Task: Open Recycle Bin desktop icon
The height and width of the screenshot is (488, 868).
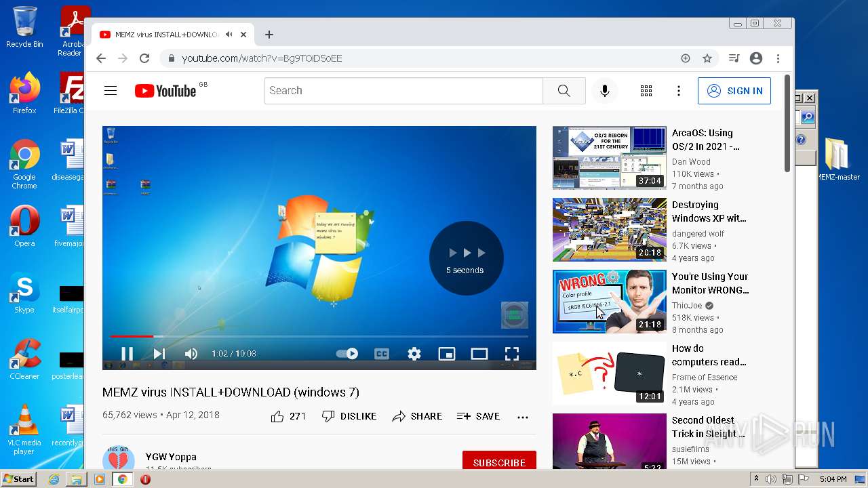Action: pos(24,26)
